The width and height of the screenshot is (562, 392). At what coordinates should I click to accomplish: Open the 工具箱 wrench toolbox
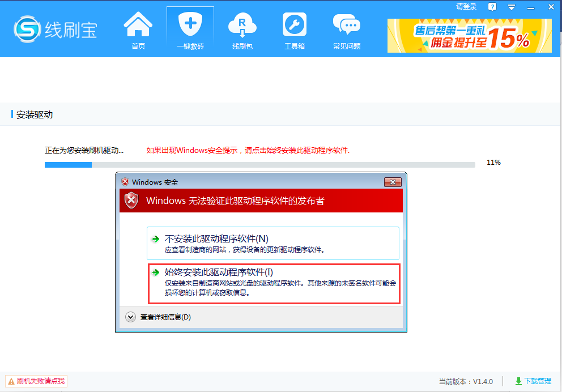tap(295, 31)
